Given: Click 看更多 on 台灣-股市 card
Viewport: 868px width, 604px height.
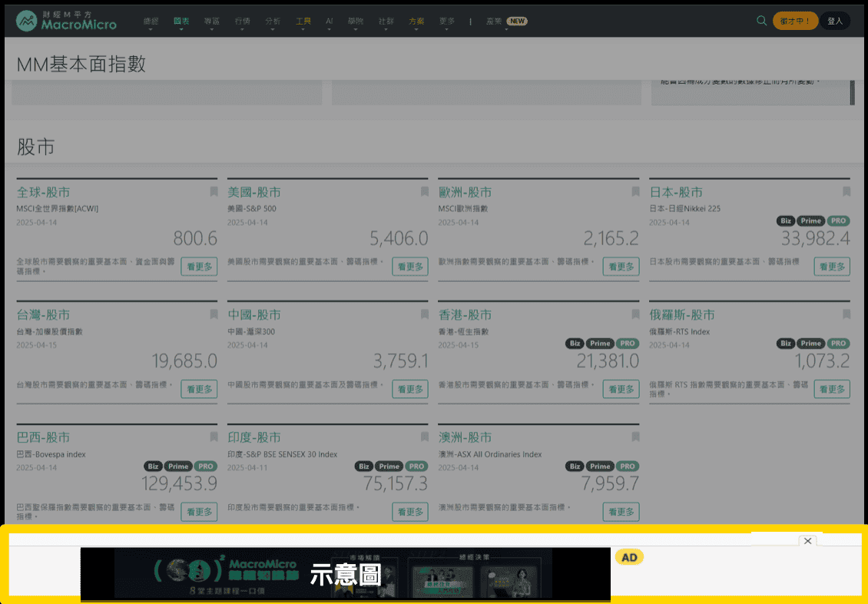Looking at the screenshot, I should coord(199,389).
